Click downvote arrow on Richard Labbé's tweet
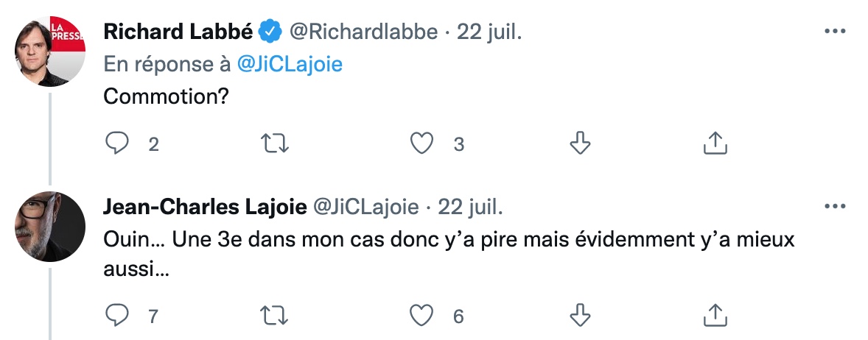The height and width of the screenshot is (340, 868). 580,144
